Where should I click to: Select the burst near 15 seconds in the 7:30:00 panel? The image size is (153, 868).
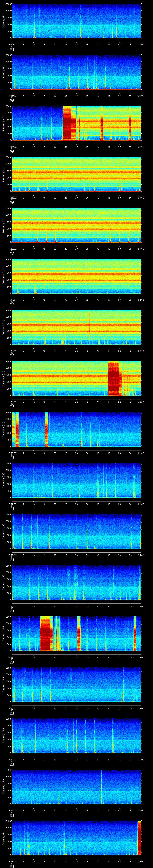point(46,430)
